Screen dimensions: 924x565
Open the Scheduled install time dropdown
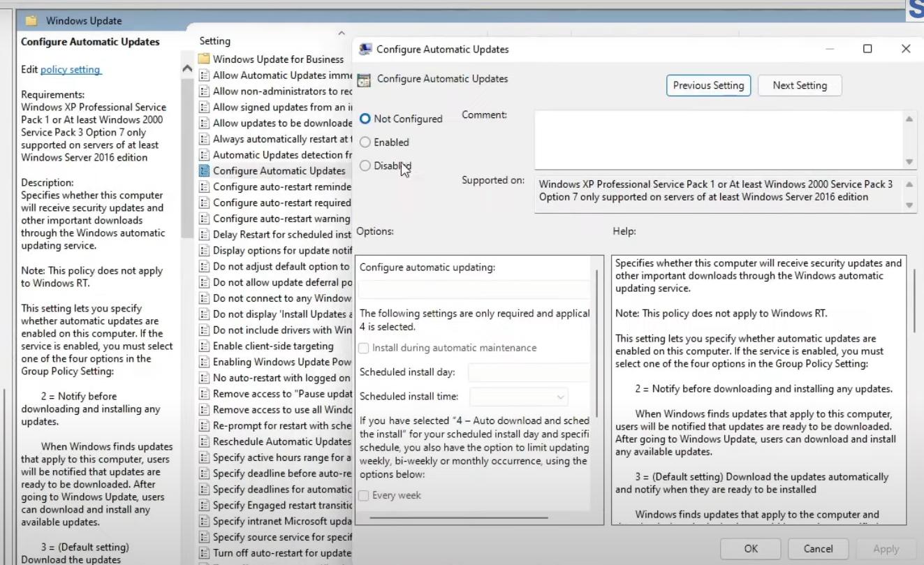[x=519, y=397]
